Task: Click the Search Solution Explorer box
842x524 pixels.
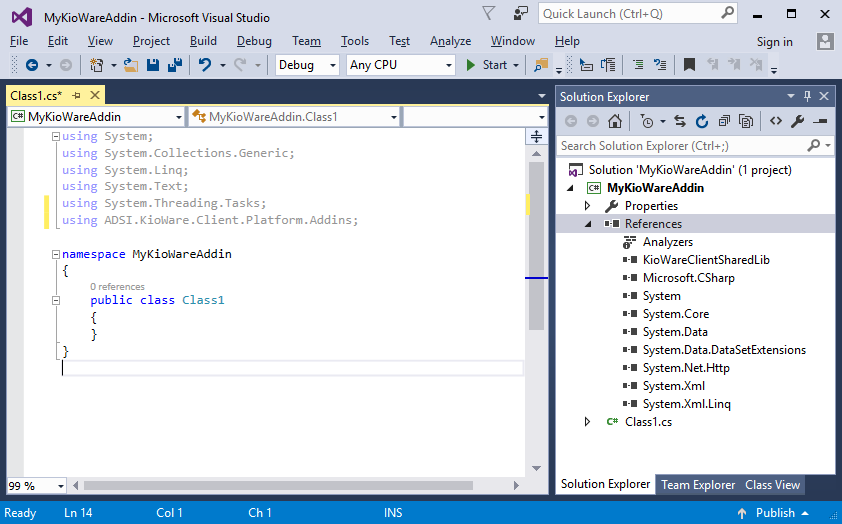Action: click(x=695, y=145)
